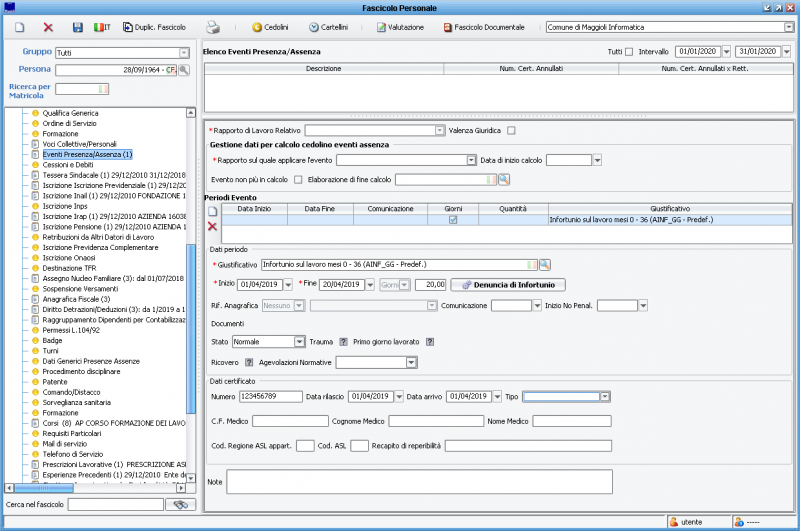
Task: Open the Tipo dropdown in Dati certificato
Action: click(605, 396)
